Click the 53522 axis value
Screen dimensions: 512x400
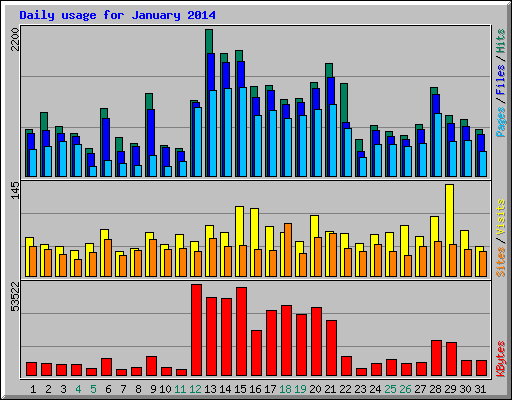point(15,296)
